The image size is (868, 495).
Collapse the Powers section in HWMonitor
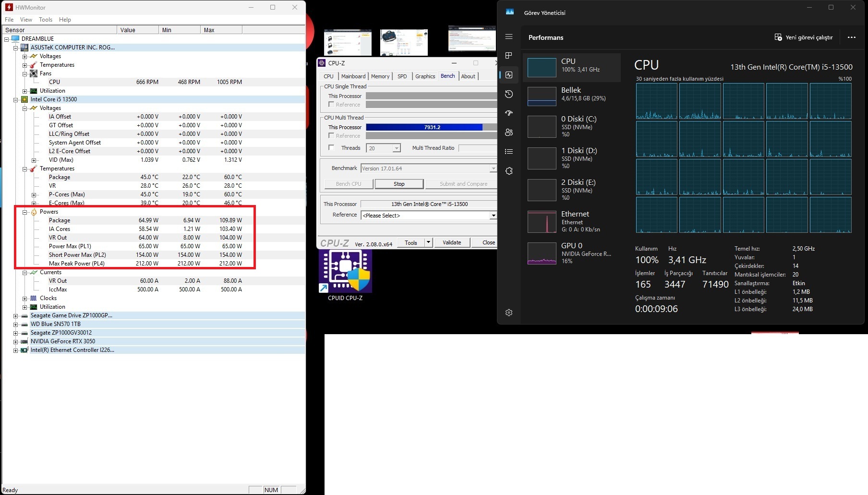coord(24,212)
